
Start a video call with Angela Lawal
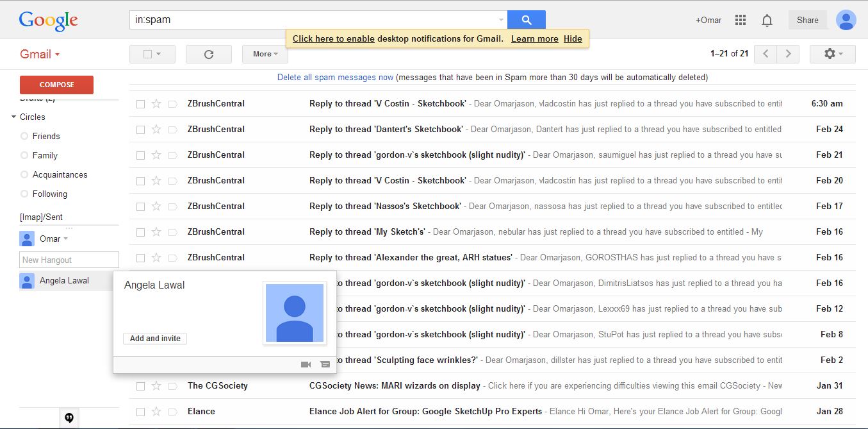[x=306, y=364]
